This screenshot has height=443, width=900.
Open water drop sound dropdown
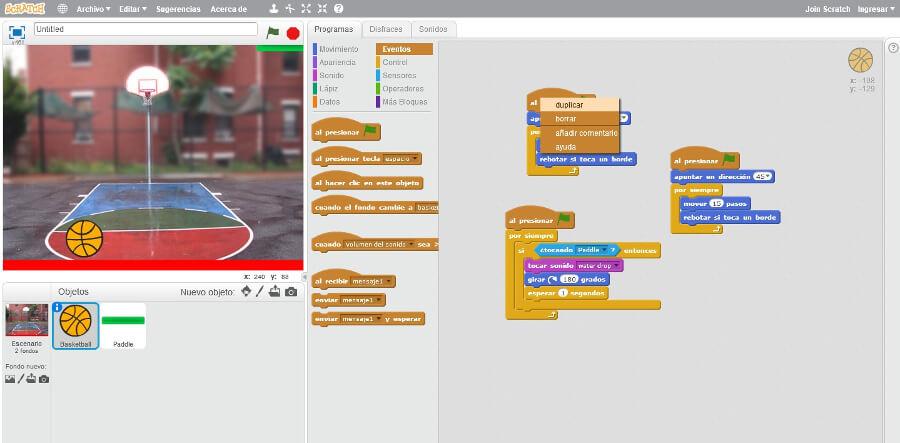599,266
